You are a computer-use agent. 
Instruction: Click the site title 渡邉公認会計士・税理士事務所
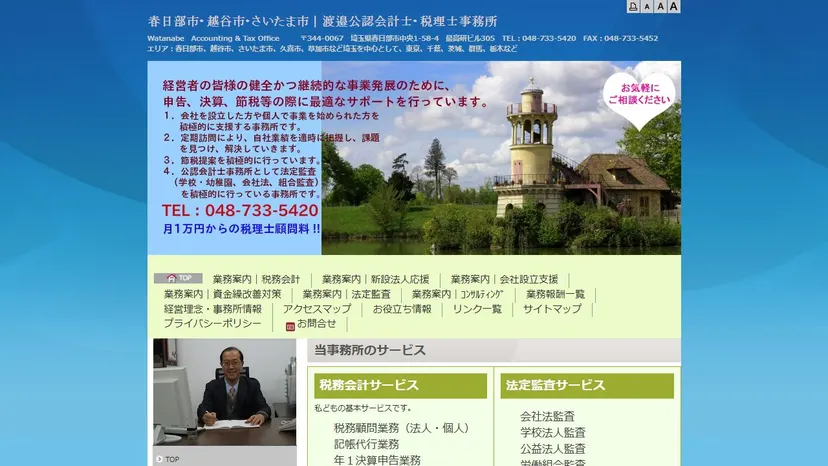408,21
